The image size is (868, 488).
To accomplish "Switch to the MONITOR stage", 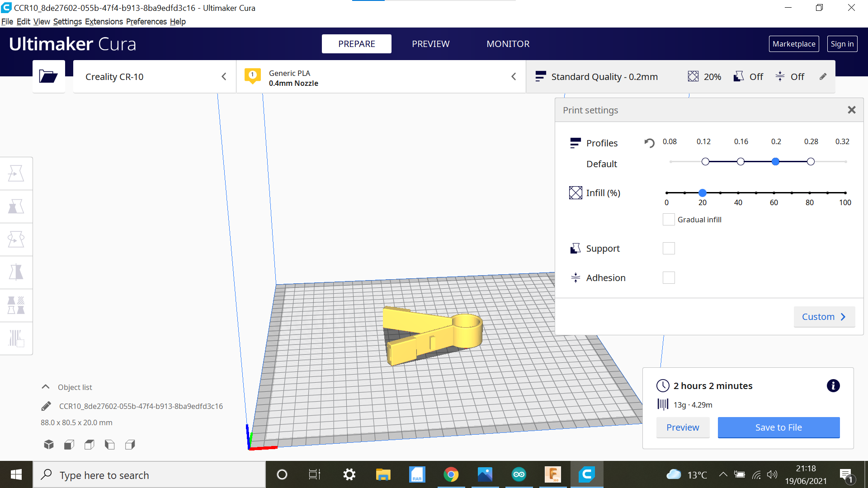I will click(508, 44).
